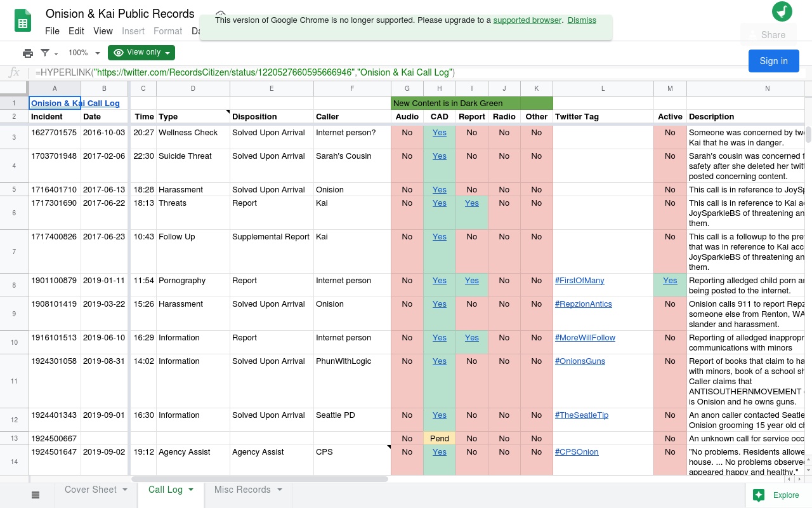Select the 'Sarah's Cousin' caller cell
This screenshot has width=812, height=508.
pyautogui.click(x=352, y=166)
